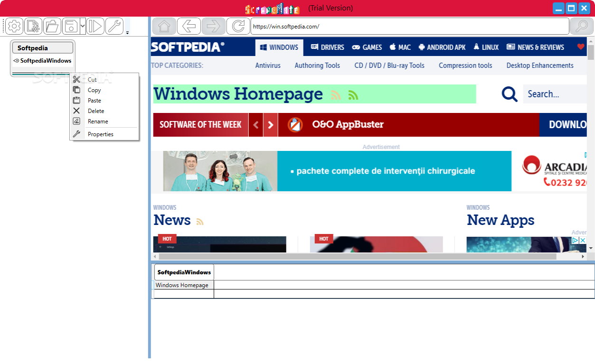Click the Download button on the banner
595x364 pixels.
pos(563,125)
